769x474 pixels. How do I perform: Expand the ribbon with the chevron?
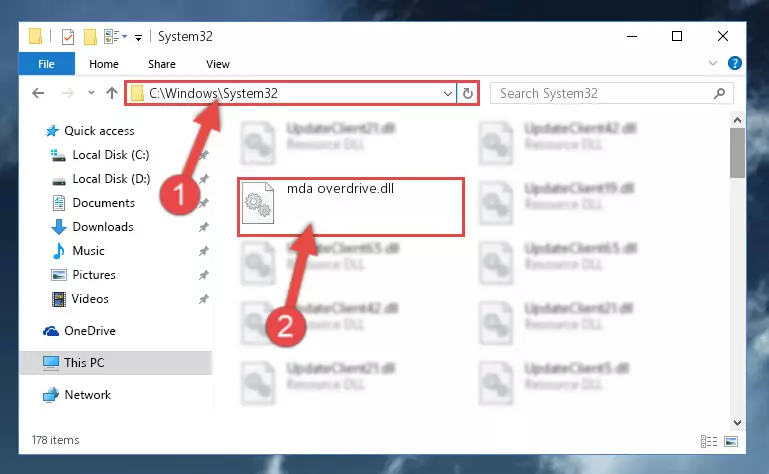click(x=713, y=63)
